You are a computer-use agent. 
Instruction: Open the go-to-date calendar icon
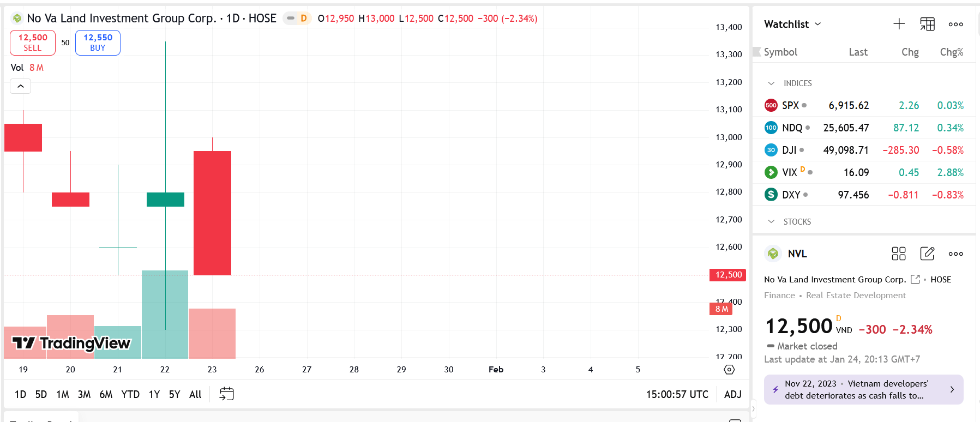point(226,394)
